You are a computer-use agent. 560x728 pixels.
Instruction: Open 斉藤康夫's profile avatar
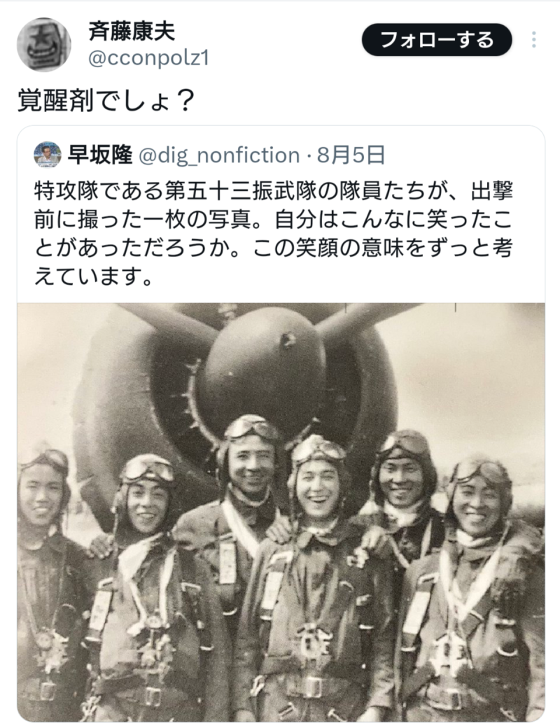(x=43, y=44)
